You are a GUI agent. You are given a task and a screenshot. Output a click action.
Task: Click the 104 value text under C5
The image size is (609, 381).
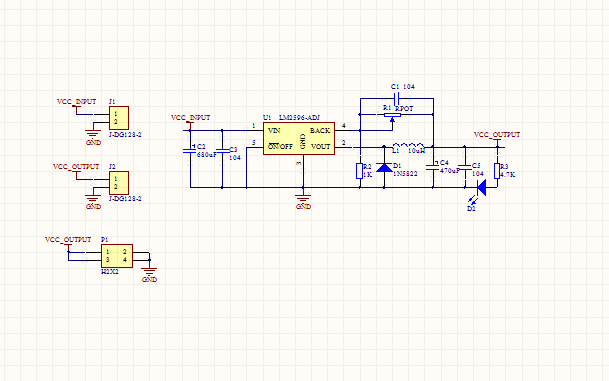tap(478, 174)
